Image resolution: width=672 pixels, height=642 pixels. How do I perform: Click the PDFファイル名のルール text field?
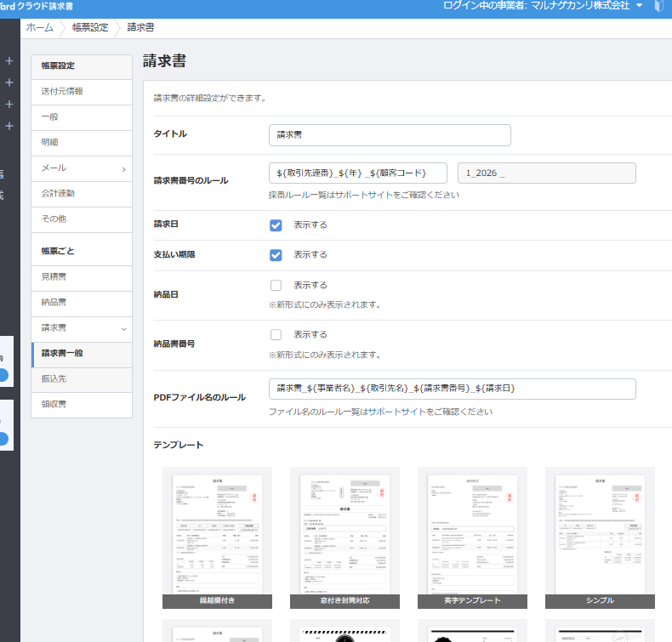click(452, 389)
